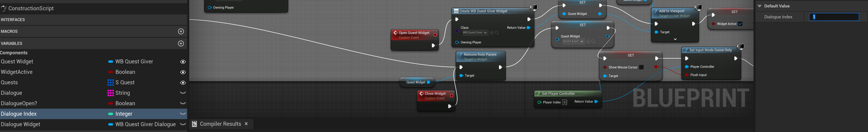
Task: Expand Add to Viewport node with chevron
Action: 675,39
